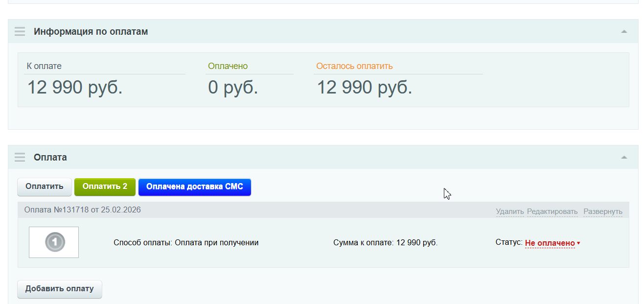The image size is (644, 304).
Task: Click the Оплатить button
Action: pos(44,187)
